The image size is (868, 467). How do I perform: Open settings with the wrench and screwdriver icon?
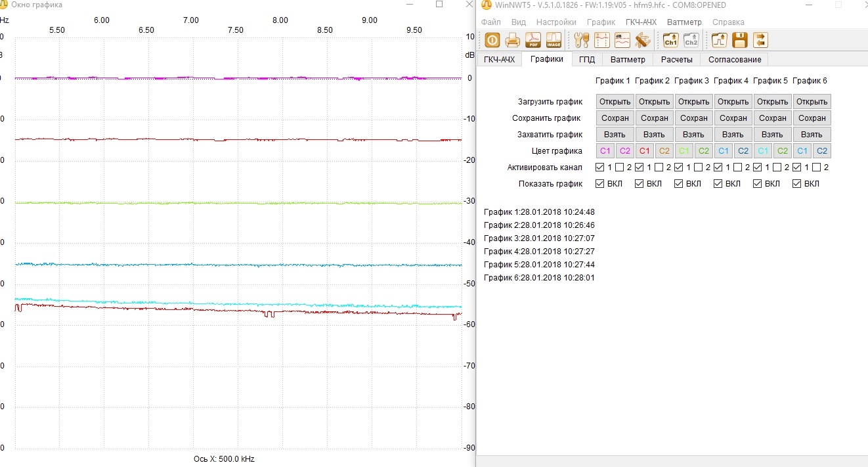pos(582,41)
